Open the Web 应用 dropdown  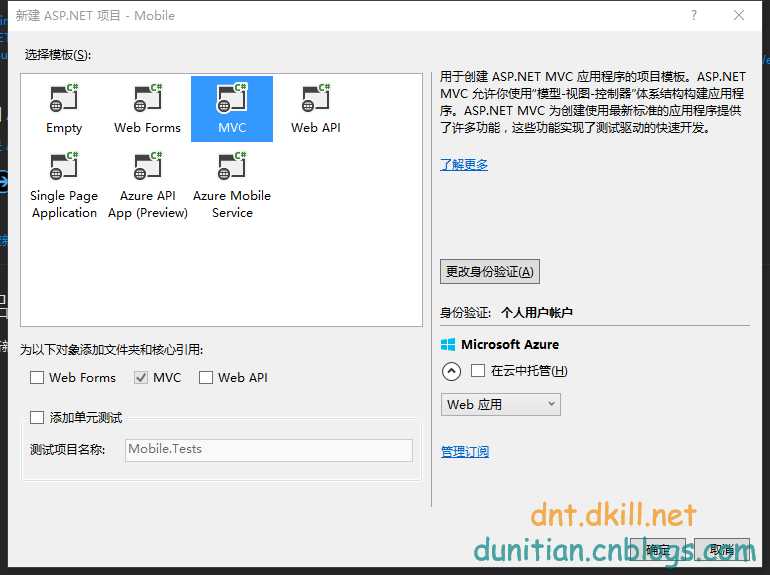pos(500,405)
